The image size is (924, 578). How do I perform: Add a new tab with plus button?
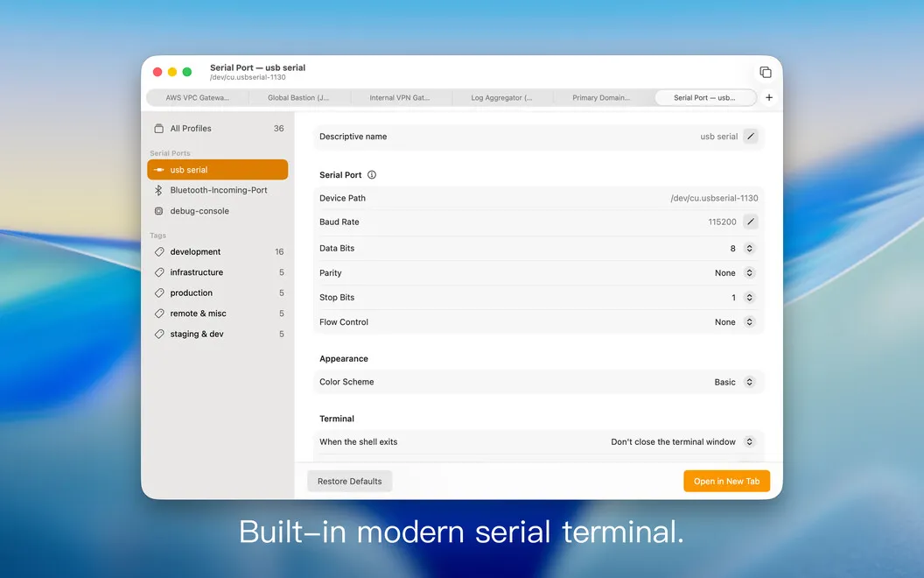pyautogui.click(x=769, y=97)
